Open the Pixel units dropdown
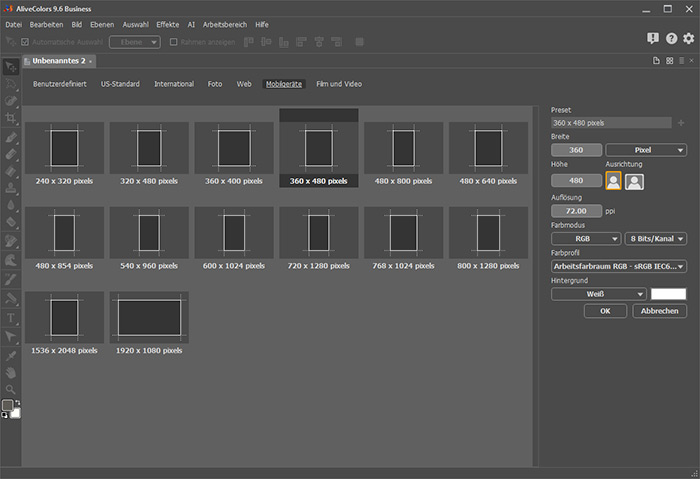Screen dimensions: 700x479 [x=646, y=150]
